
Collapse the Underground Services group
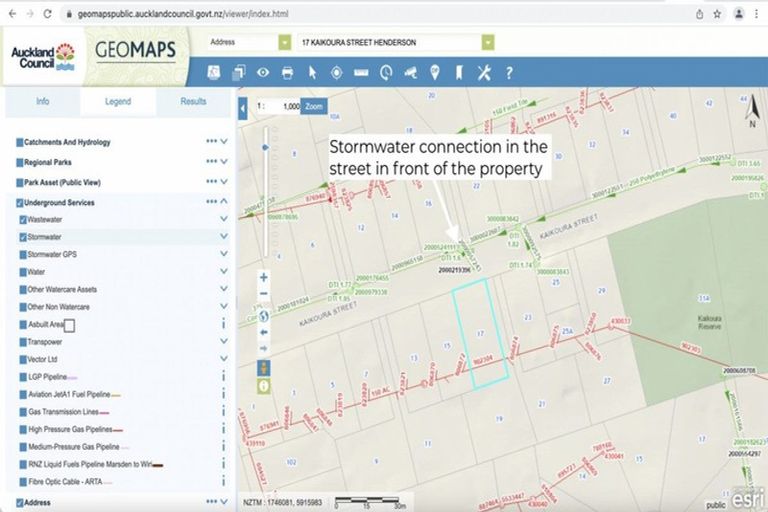[x=224, y=202]
